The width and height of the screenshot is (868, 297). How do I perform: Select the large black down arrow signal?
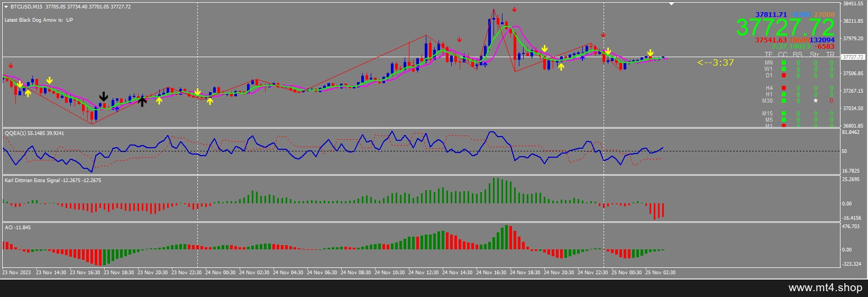tap(104, 96)
